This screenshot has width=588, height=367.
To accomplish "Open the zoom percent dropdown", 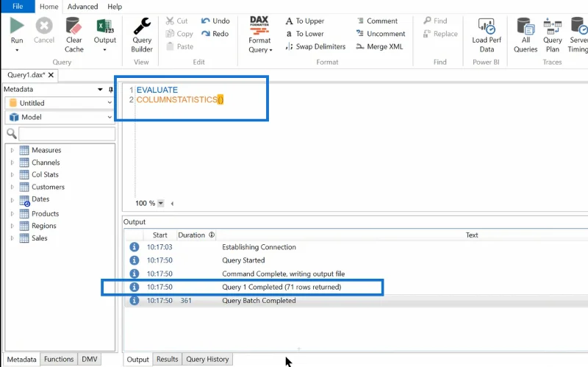I will (x=160, y=204).
